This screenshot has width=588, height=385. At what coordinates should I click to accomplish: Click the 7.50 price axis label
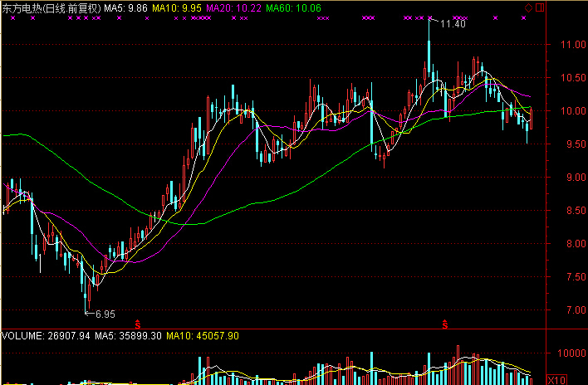pos(576,277)
